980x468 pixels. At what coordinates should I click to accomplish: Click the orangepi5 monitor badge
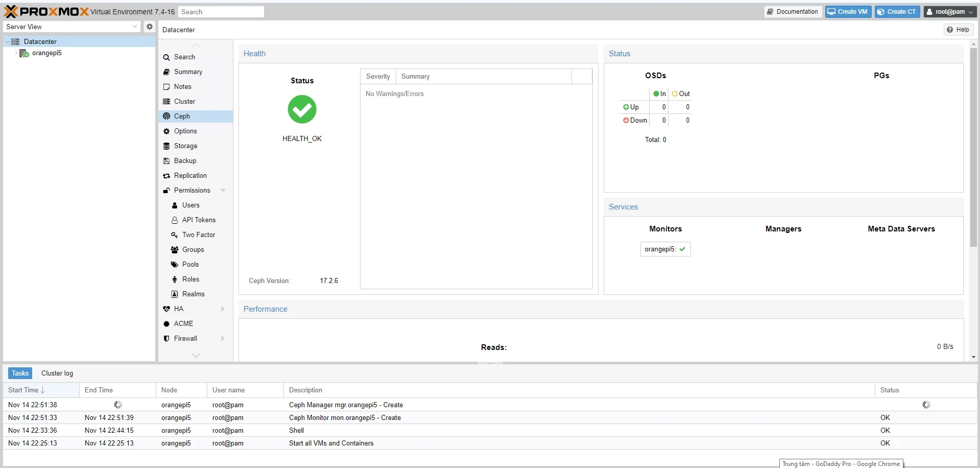(x=665, y=249)
